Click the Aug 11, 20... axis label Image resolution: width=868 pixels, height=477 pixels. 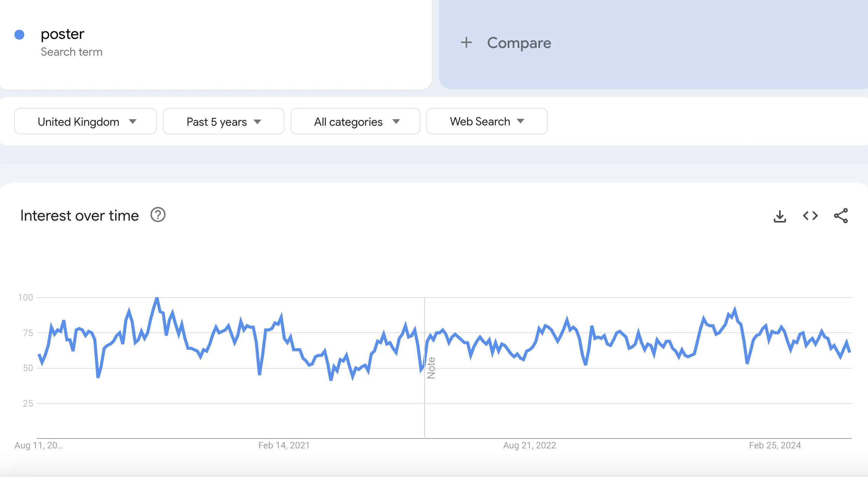tap(39, 445)
